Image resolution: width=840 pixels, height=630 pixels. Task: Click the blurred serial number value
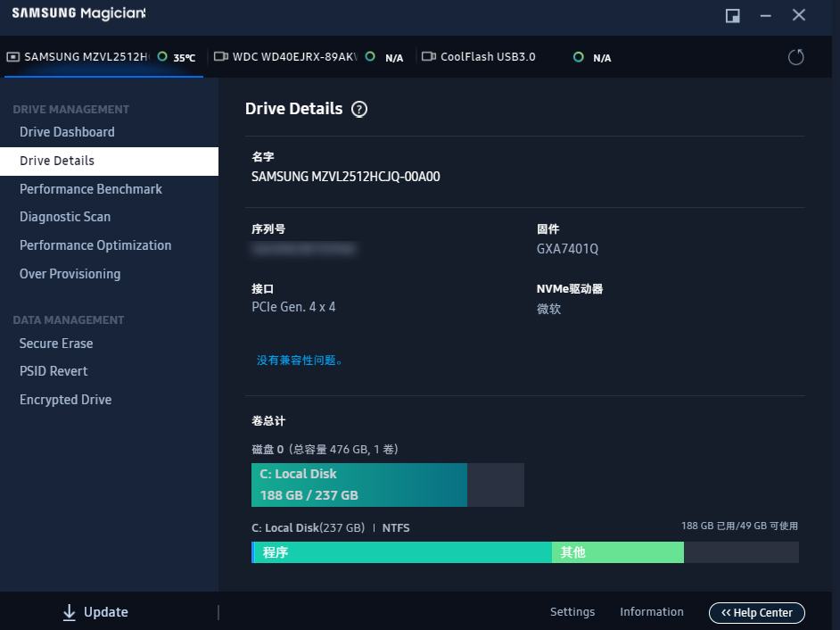point(303,249)
